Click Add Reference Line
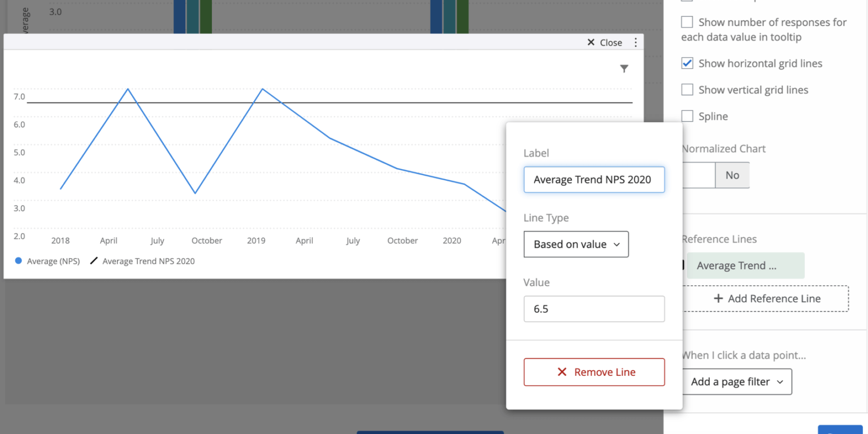This screenshot has width=868, height=434. click(x=767, y=299)
